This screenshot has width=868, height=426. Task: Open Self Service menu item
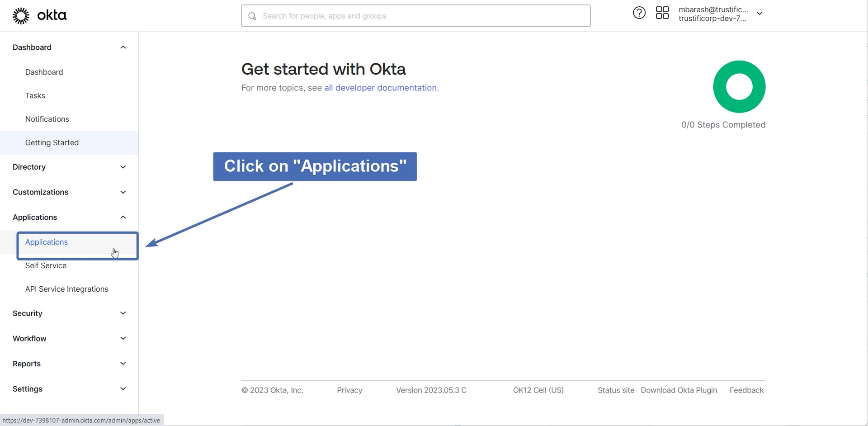46,266
